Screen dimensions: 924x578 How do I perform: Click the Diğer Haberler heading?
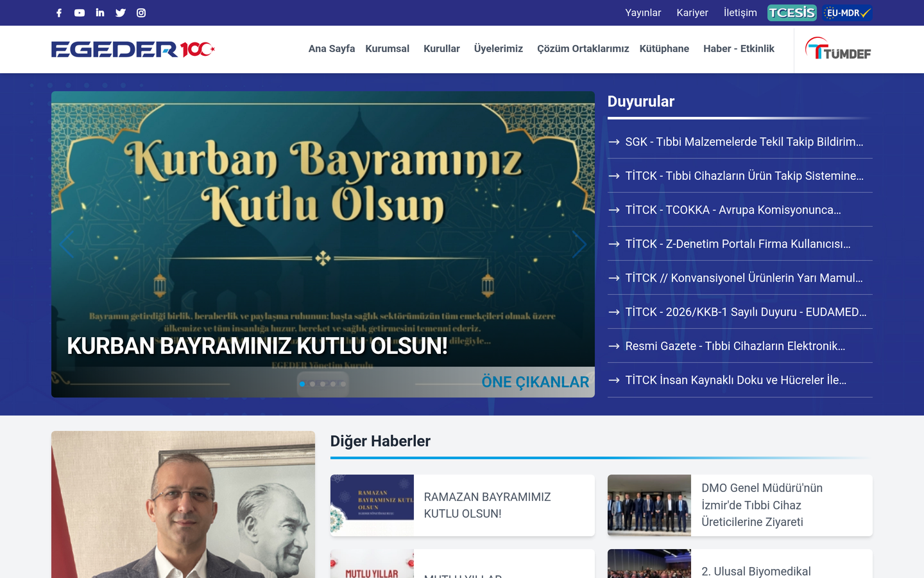(381, 441)
